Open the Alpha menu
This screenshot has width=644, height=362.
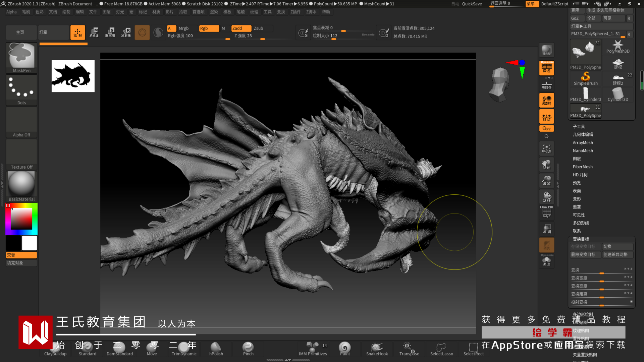(x=11, y=12)
